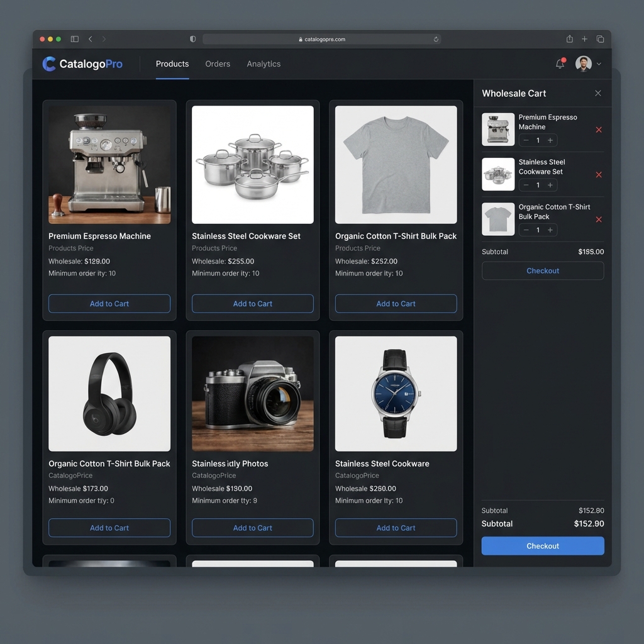Click the CatalogoPro logo
This screenshot has height=644, width=644.
pyautogui.click(x=82, y=64)
